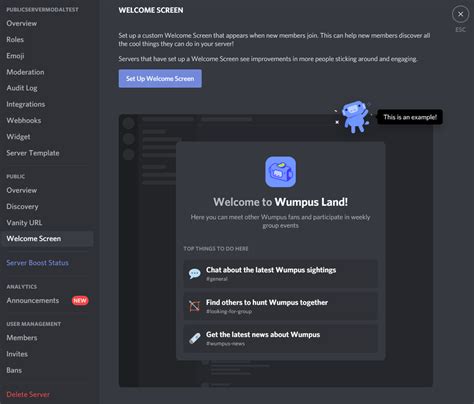
Task: Click the WELCOME SCREEN page title
Action: click(x=151, y=10)
